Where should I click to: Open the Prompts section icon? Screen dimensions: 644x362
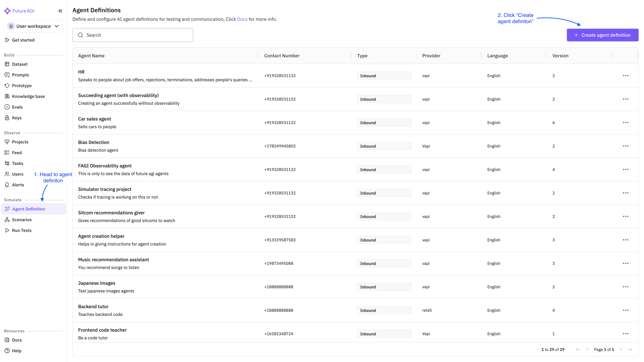[7, 75]
